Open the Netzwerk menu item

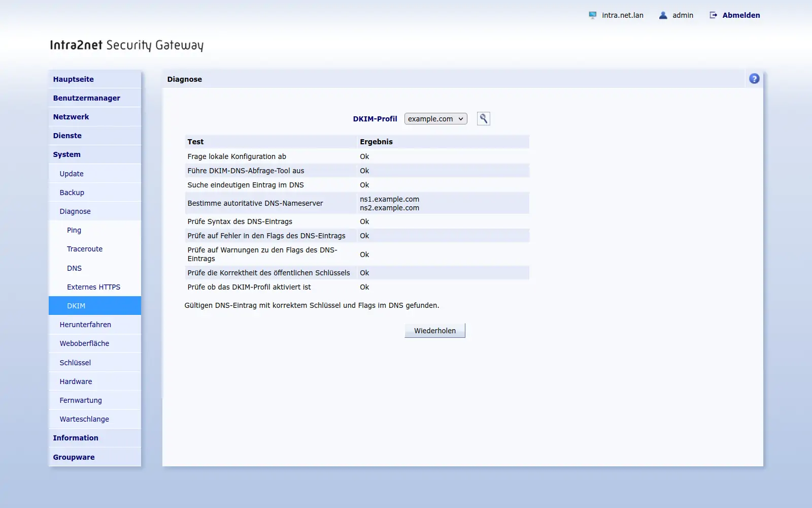point(95,117)
